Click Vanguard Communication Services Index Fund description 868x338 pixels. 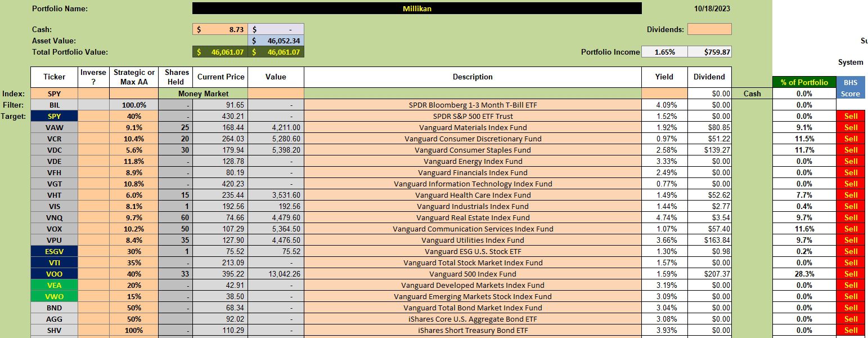click(473, 229)
